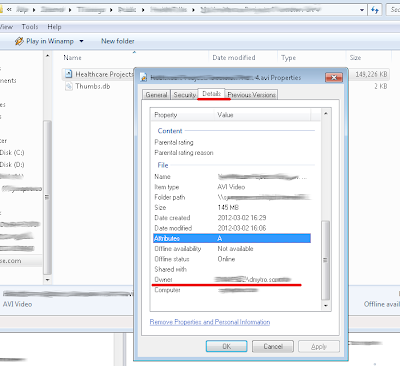Image resolution: width=400 pixels, height=366 pixels.
Task: Select the Parental rating property row
Action: (232, 142)
